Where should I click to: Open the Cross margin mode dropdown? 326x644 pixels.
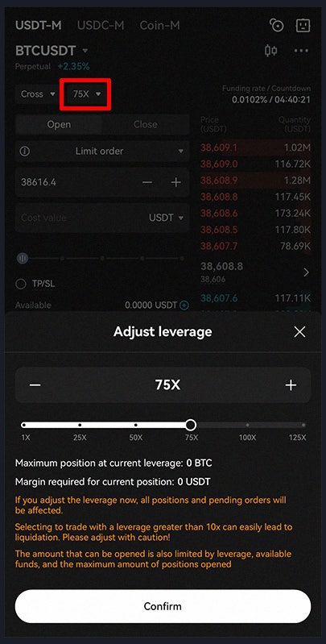[38, 94]
